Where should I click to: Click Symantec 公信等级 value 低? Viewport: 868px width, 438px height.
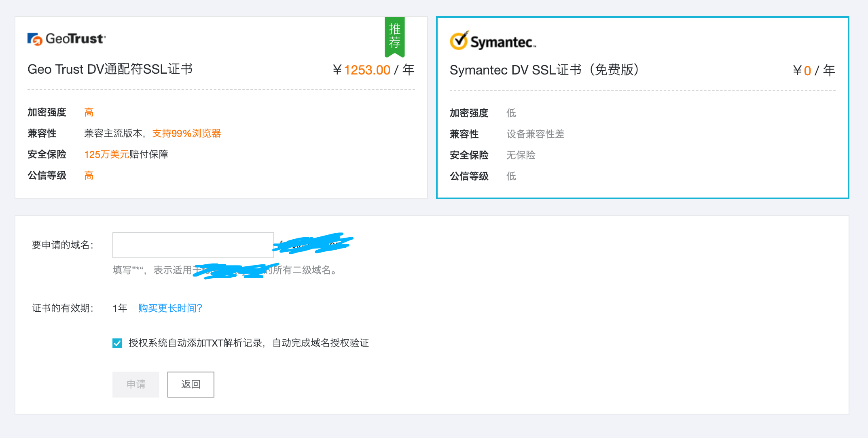coord(511,176)
